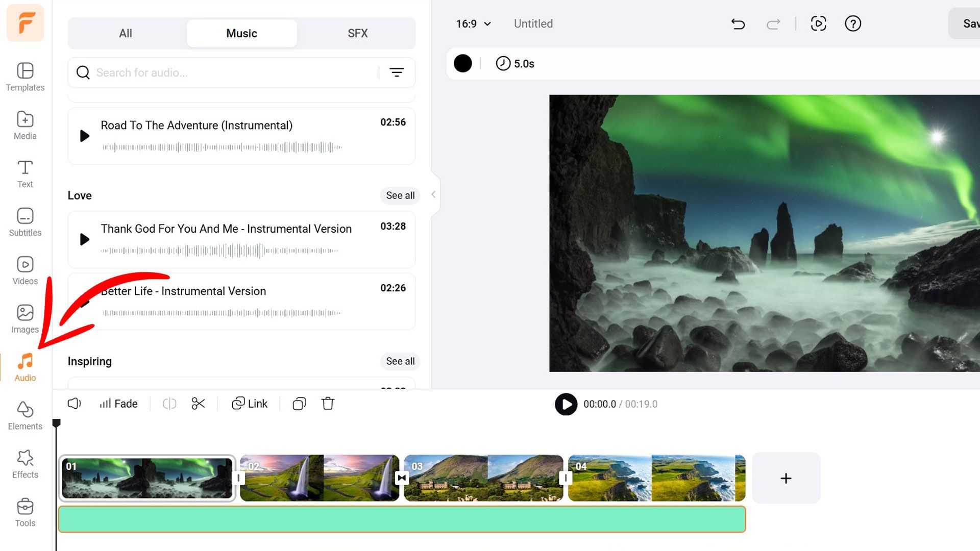Click See all under Inspiring category

(x=399, y=361)
